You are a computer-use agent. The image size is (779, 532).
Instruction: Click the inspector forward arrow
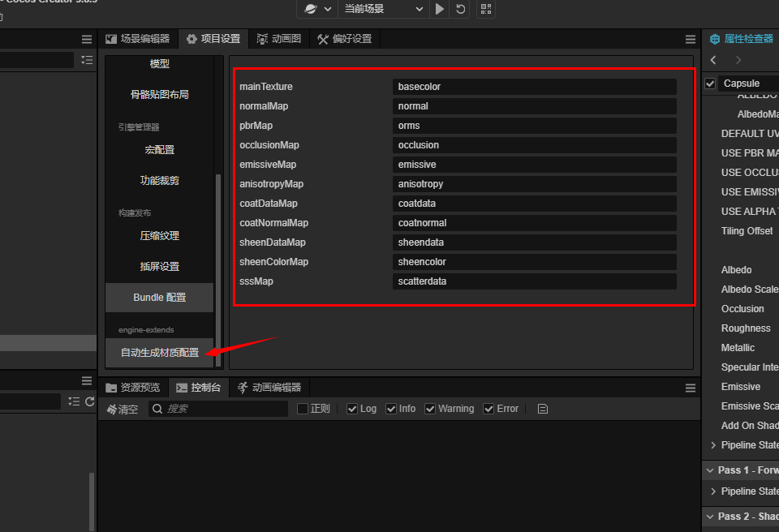738,60
